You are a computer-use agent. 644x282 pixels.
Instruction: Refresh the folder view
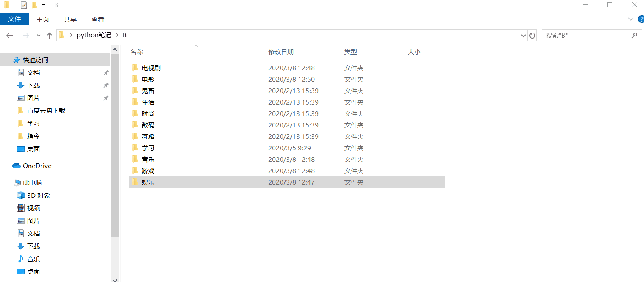pyautogui.click(x=532, y=36)
